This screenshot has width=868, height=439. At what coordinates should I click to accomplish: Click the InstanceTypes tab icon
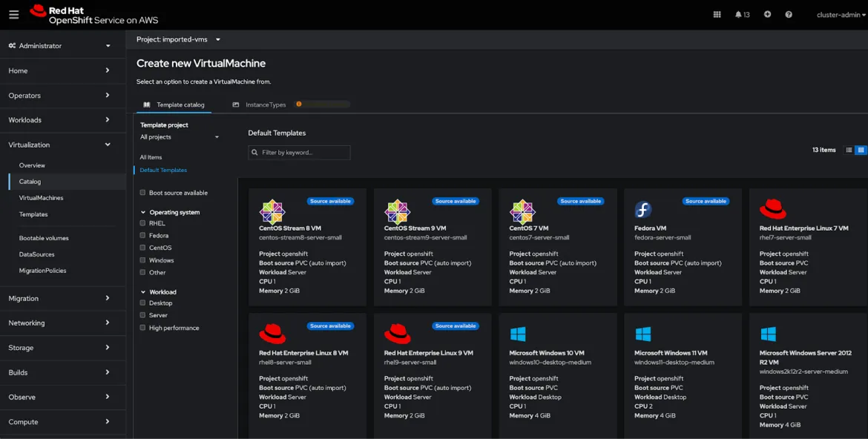(236, 105)
